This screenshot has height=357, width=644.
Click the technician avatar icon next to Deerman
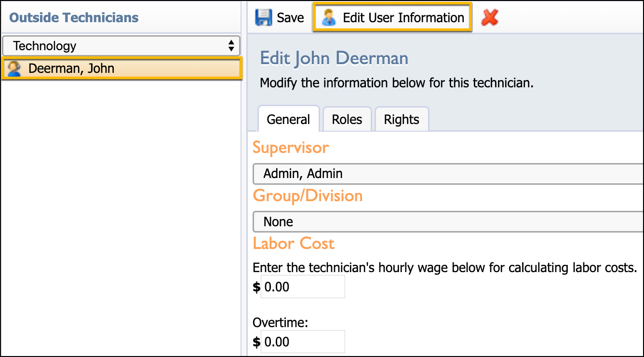pyautogui.click(x=14, y=69)
